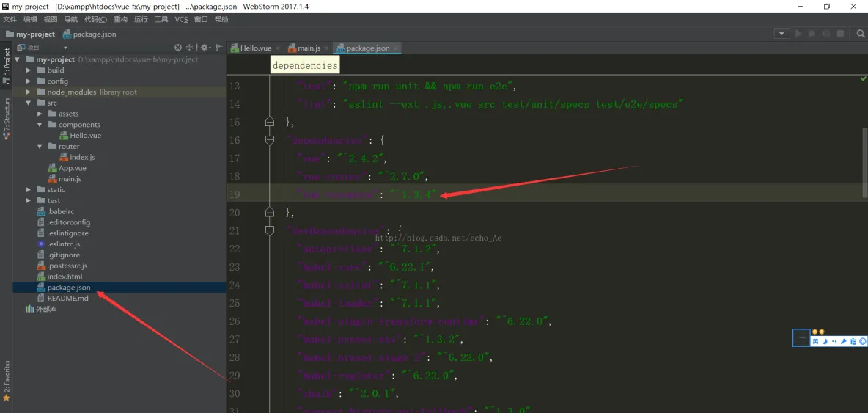
Task: Click scroll from source target icon
Action: coord(178,48)
